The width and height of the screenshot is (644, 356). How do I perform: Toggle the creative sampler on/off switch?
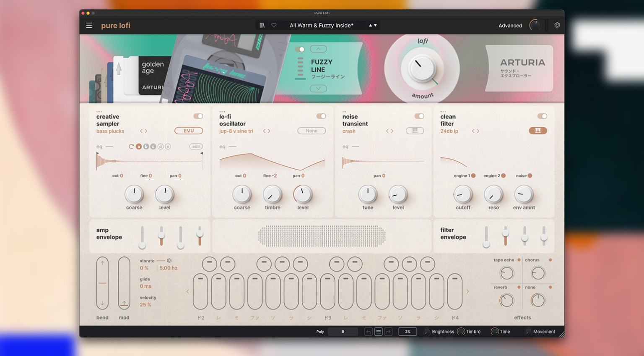198,116
